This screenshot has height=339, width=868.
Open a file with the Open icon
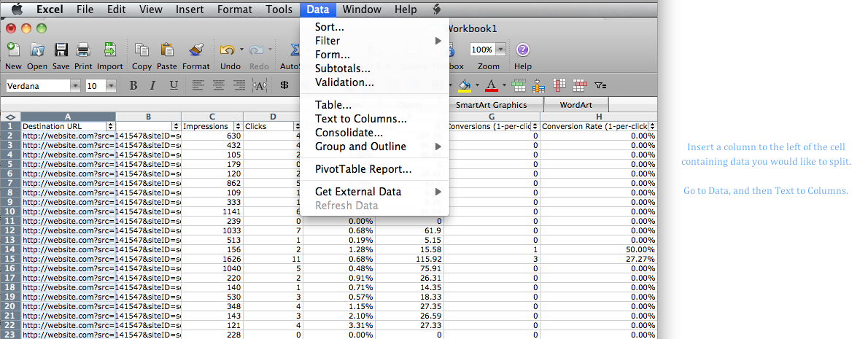click(x=37, y=50)
